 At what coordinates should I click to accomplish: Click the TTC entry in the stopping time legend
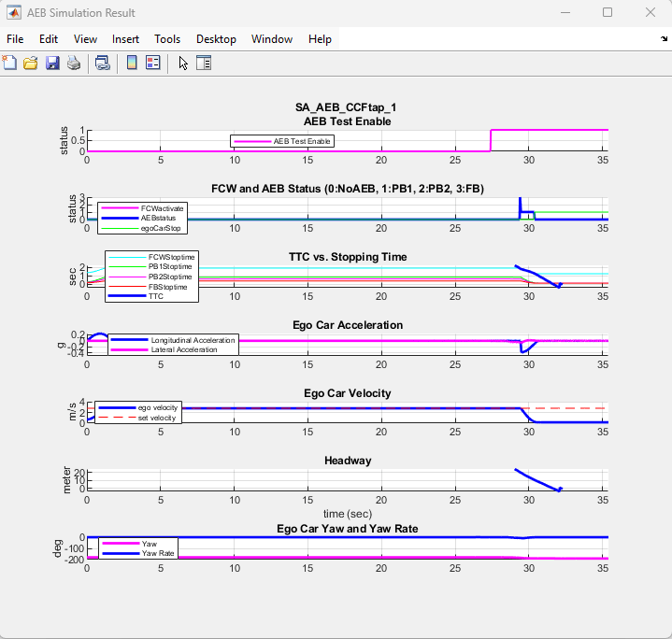pos(157,297)
